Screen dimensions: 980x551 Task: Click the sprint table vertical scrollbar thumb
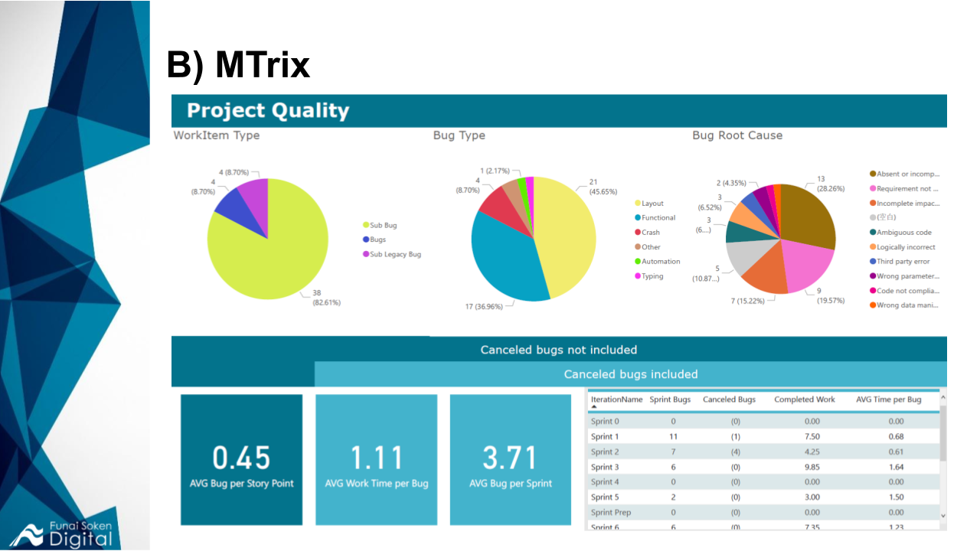pos(942,432)
